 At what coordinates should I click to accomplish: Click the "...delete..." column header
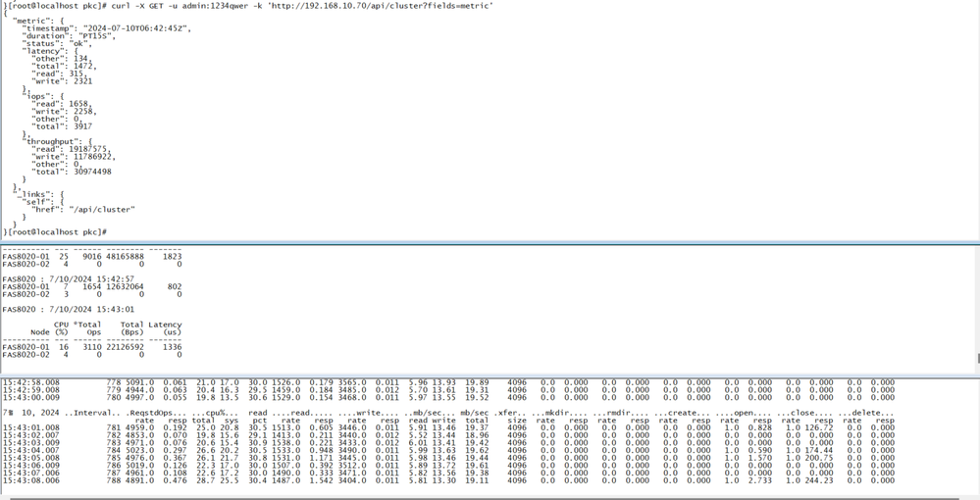point(867,413)
